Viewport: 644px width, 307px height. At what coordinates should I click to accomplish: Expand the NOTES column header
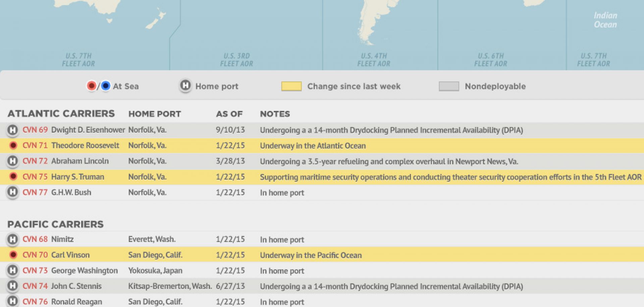tap(275, 114)
